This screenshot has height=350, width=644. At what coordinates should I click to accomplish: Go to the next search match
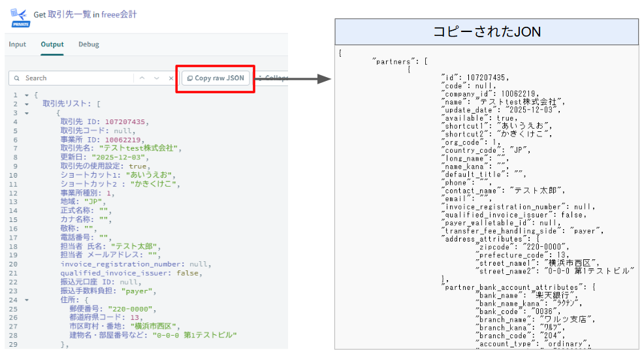157,78
